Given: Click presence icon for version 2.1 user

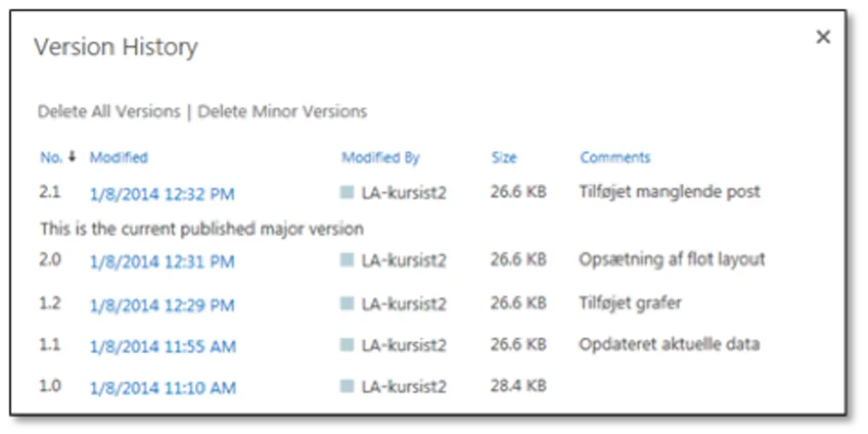Looking at the screenshot, I should (347, 192).
